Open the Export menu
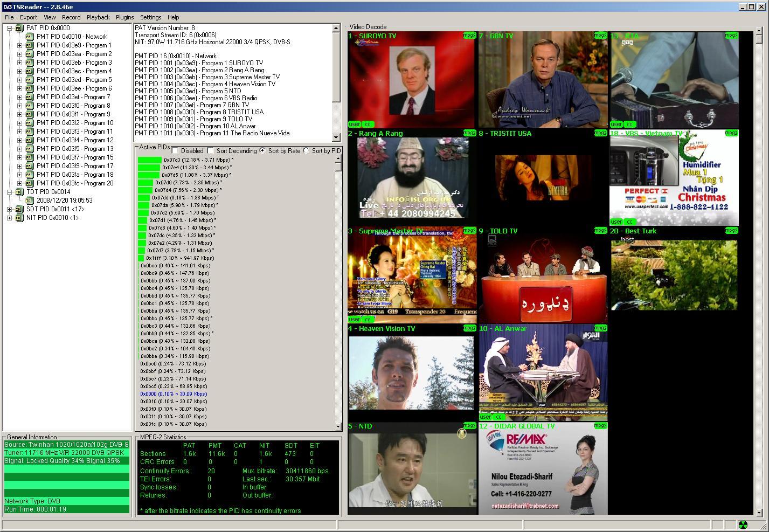The image size is (769, 532). [x=29, y=17]
